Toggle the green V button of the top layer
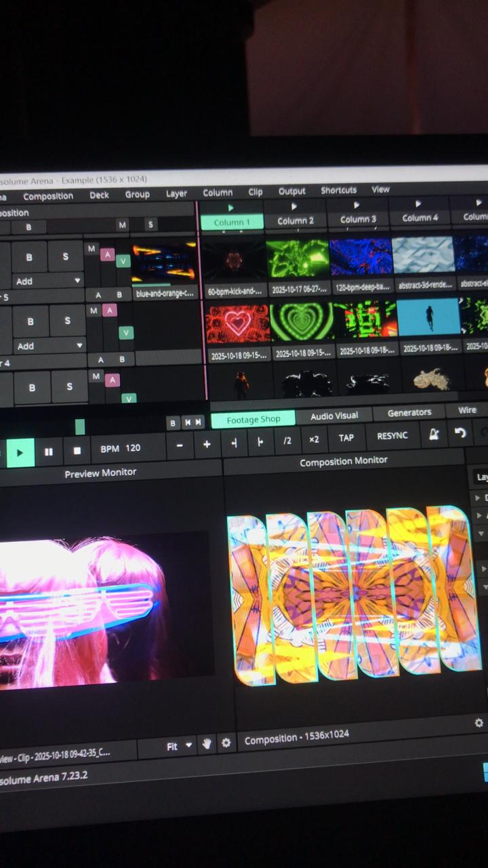This screenshot has height=868, width=488. tap(123, 261)
